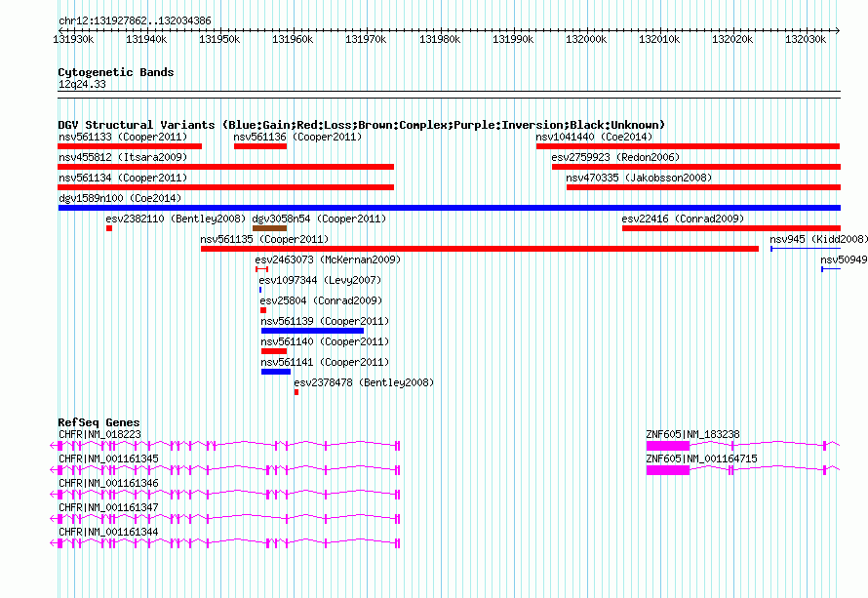
Task: Click the tiny esv1097344 (Levy2007) blue marker
Action: pos(260,290)
